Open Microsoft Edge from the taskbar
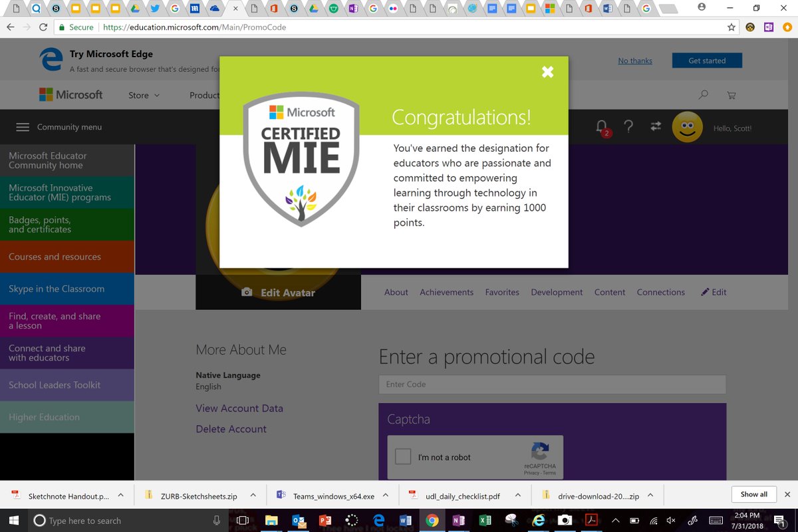 (378, 521)
